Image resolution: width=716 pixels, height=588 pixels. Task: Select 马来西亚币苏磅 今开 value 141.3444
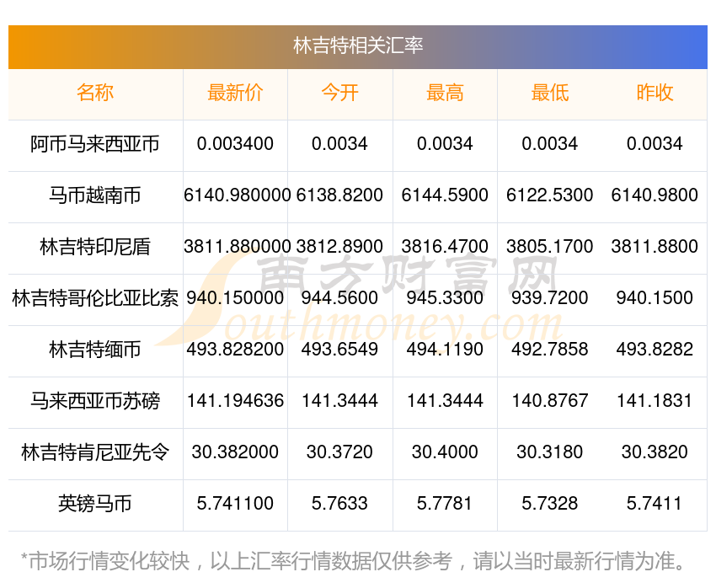coord(339,401)
